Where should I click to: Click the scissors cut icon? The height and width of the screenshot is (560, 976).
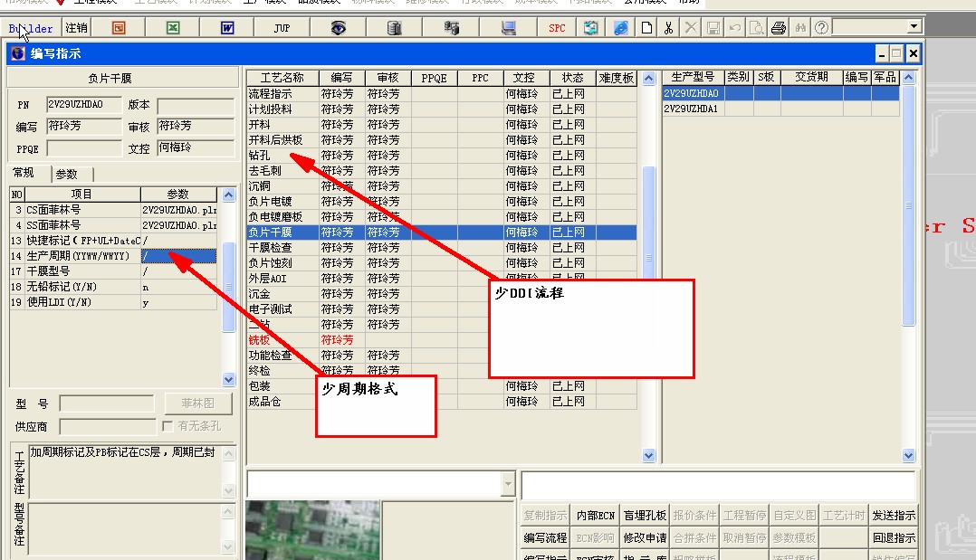(x=668, y=28)
